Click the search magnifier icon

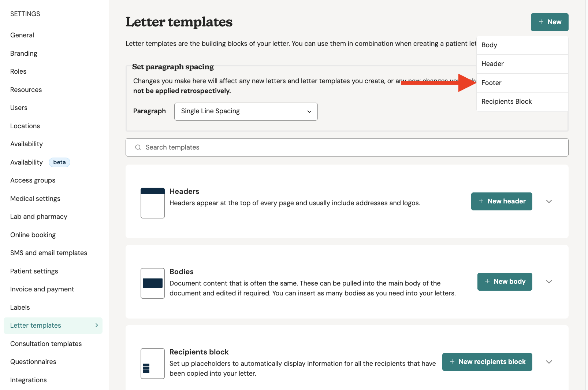tap(138, 147)
